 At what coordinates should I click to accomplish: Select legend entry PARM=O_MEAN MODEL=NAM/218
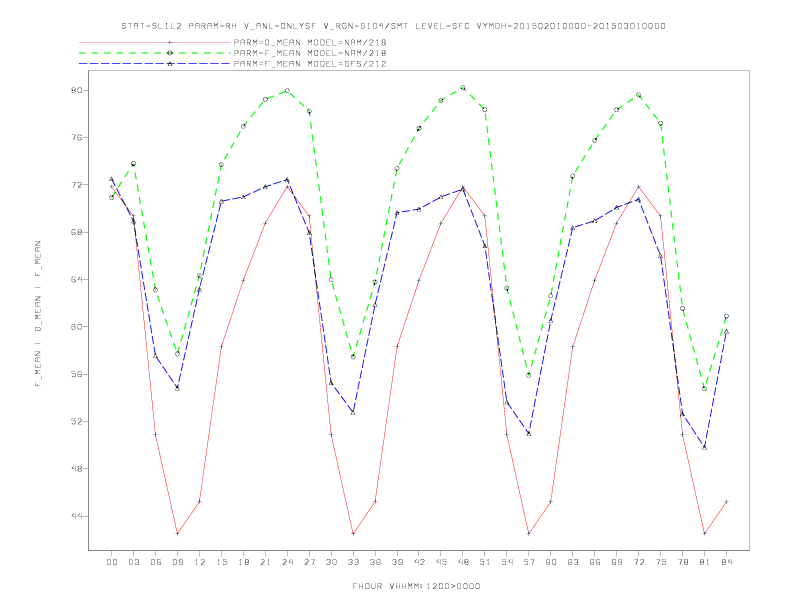click(x=310, y=42)
